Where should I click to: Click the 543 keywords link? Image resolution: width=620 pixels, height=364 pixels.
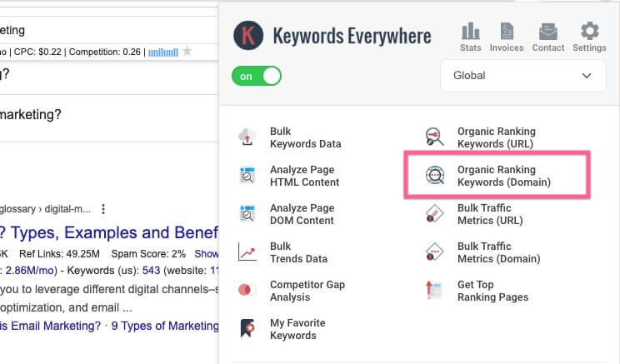tap(151, 271)
